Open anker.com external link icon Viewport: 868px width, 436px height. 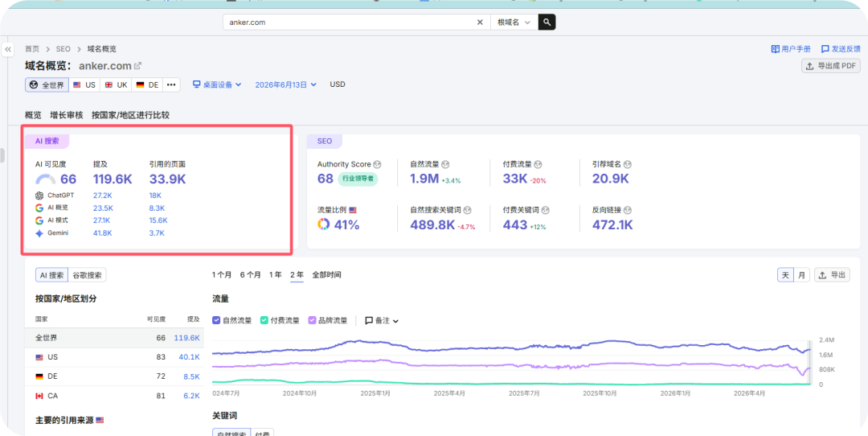(x=138, y=66)
